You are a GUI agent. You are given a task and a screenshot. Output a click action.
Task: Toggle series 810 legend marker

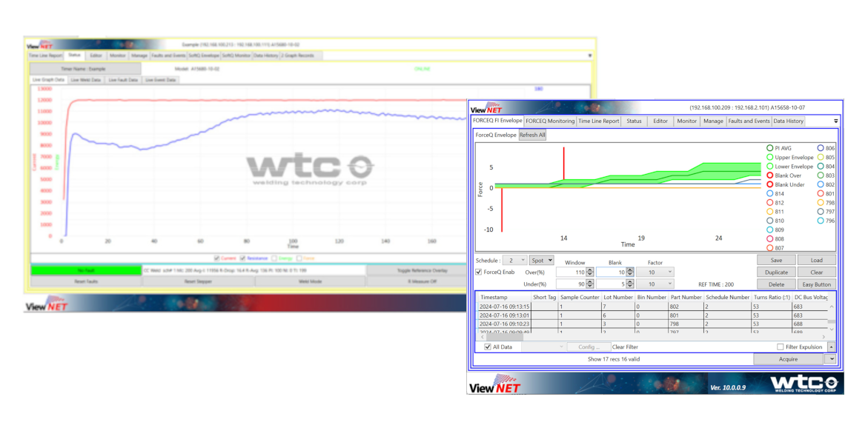(769, 221)
